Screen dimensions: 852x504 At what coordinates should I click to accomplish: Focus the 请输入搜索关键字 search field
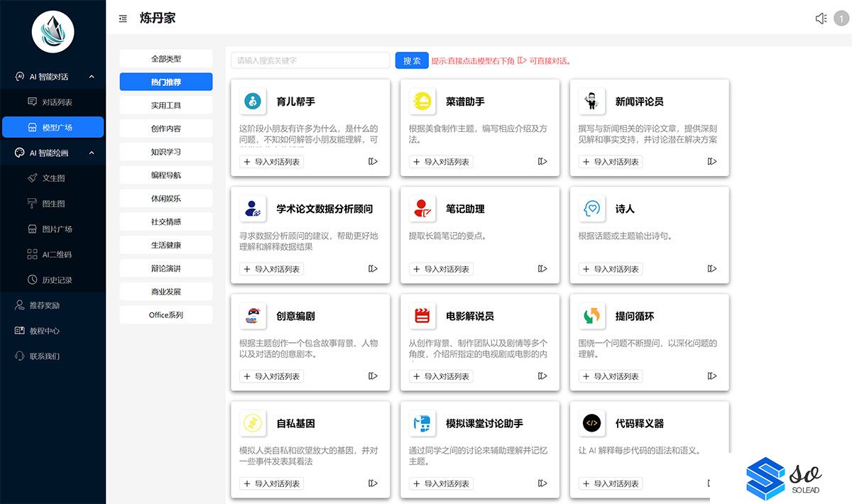tap(310, 60)
